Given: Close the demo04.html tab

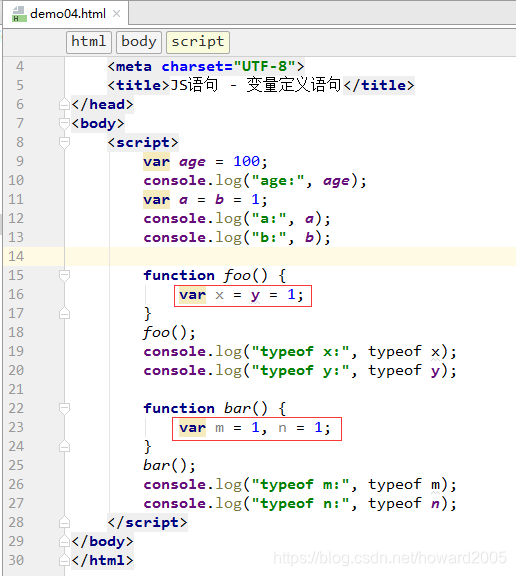Looking at the screenshot, I should [116, 14].
